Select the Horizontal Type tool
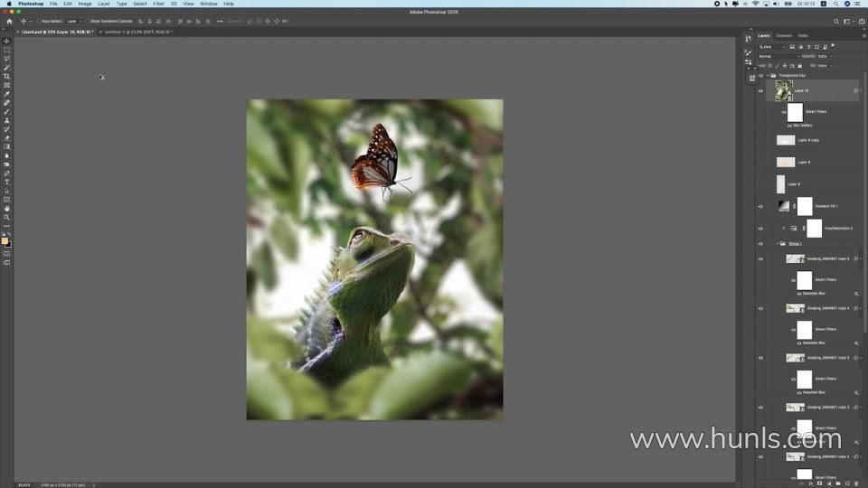 pyautogui.click(x=7, y=183)
